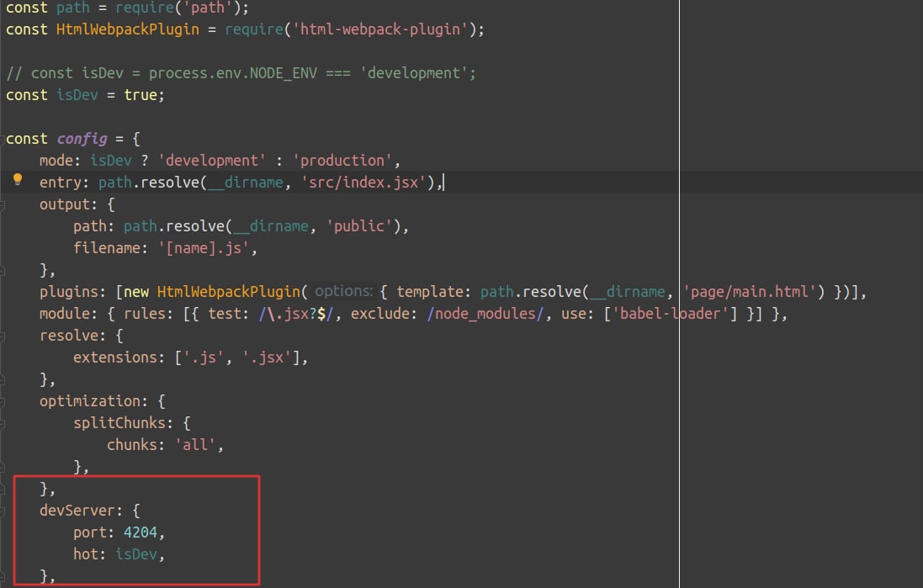
Task: Click isDev on the hot line
Action: pos(136,554)
